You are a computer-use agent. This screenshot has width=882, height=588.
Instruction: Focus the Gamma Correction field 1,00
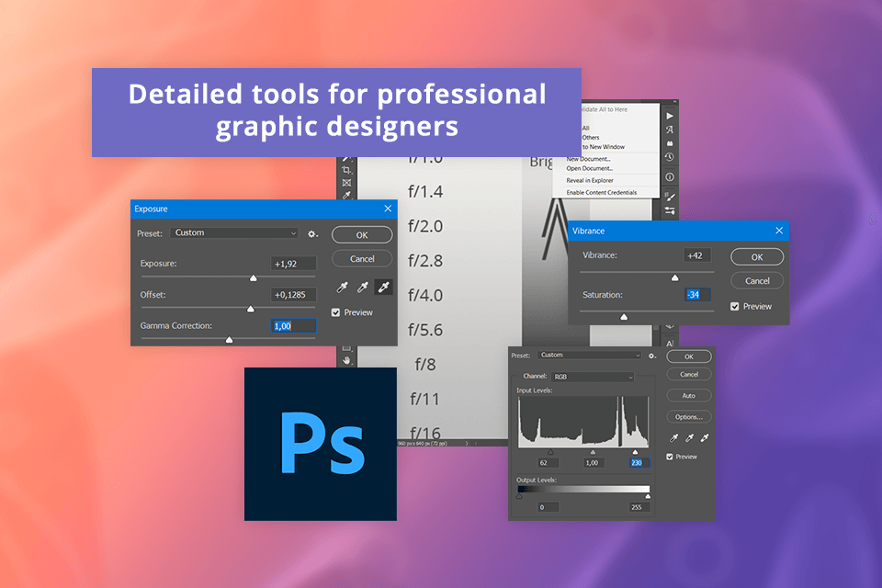[x=293, y=326]
